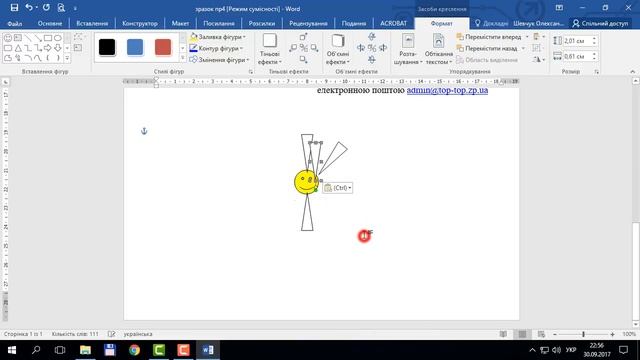Select the rectangle shape in top row
This screenshot has height=360, width=640.
[48, 38]
